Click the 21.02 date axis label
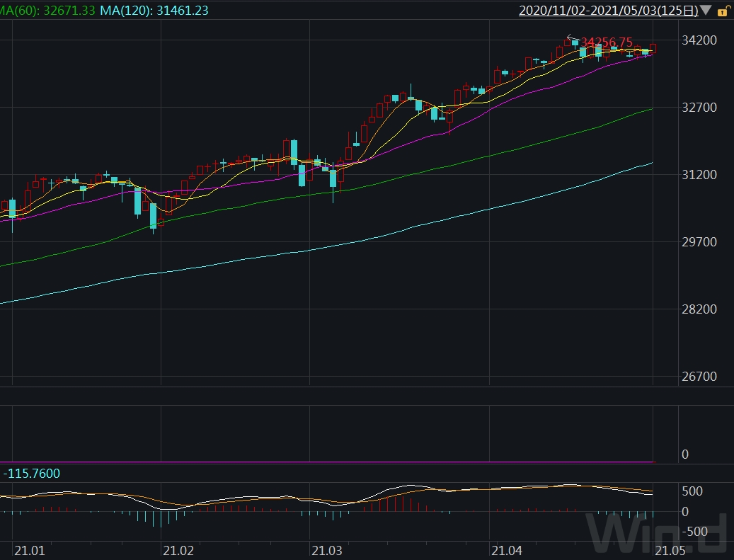 (178, 550)
